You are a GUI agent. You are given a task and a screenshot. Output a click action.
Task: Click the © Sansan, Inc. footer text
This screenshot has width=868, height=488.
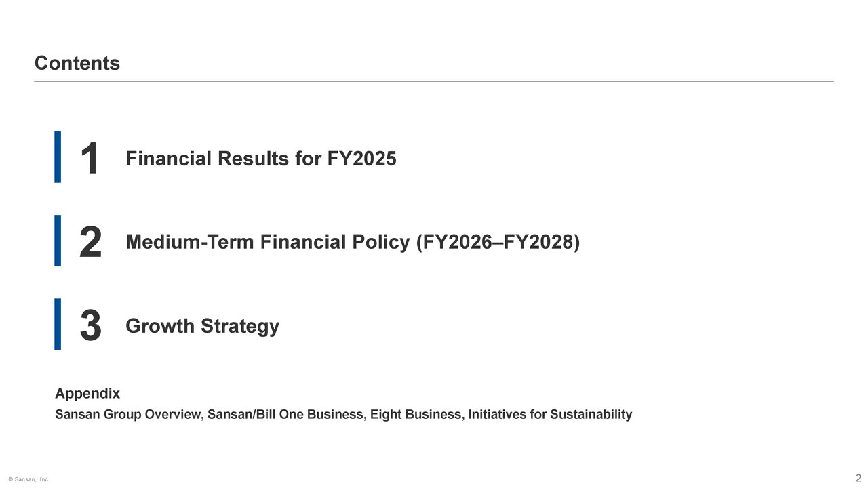28,479
